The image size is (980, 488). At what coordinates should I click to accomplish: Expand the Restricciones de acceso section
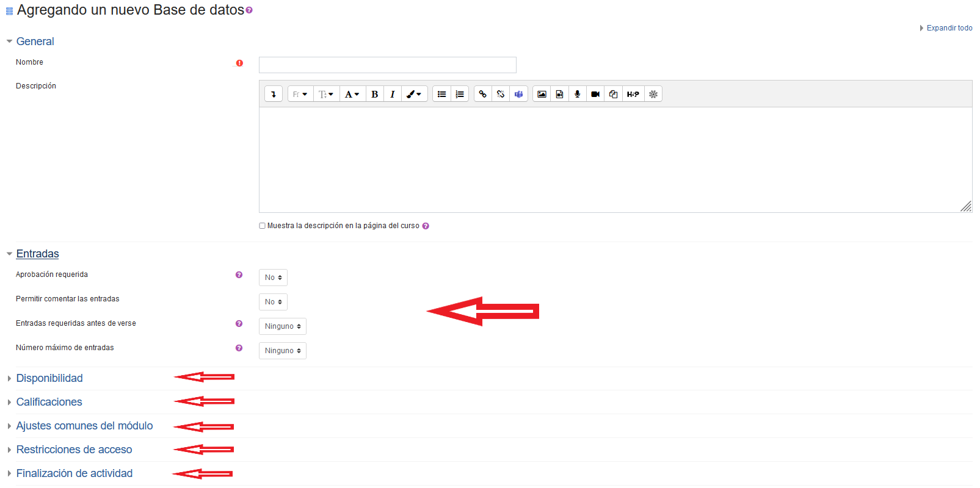coord(74,450)
